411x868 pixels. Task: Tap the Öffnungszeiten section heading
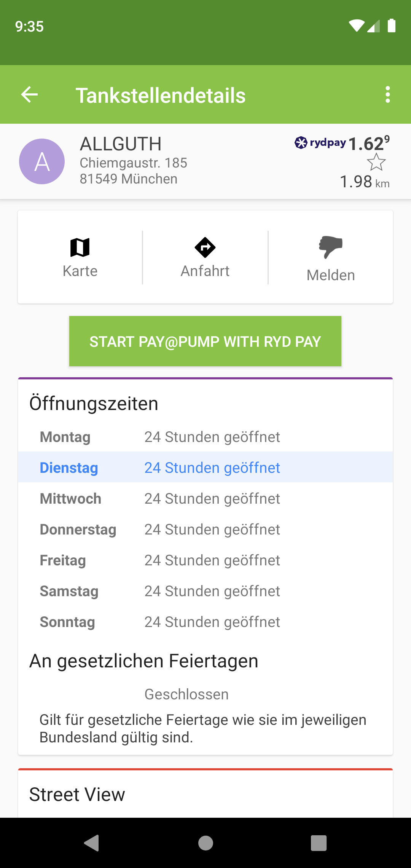pos(94,404)
